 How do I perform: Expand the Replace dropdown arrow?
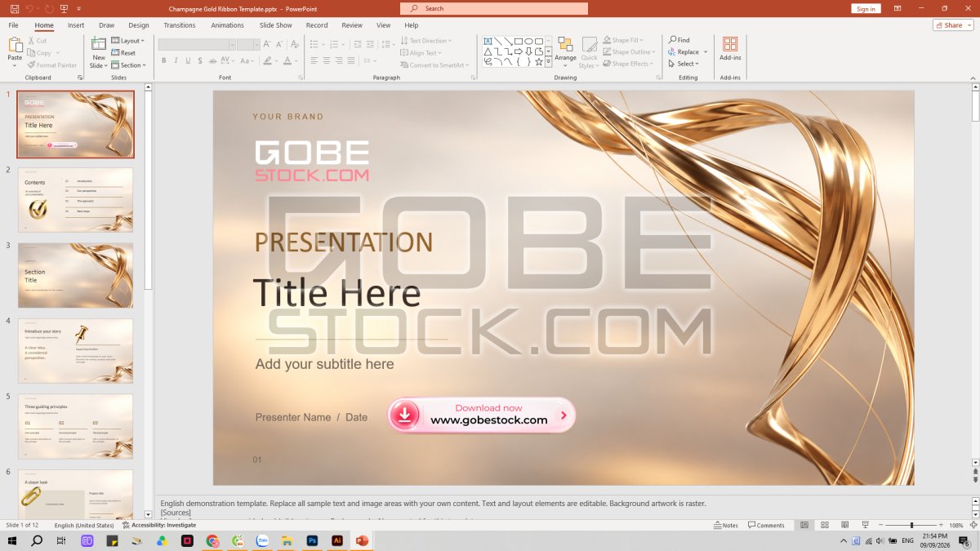click(x=706, y=52)
